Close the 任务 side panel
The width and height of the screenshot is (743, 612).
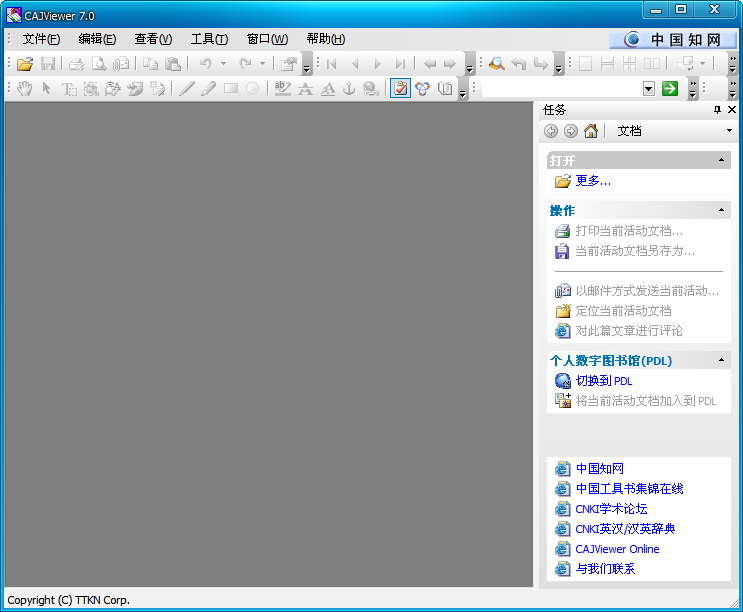pyautogui.click(x=732, y=110)
